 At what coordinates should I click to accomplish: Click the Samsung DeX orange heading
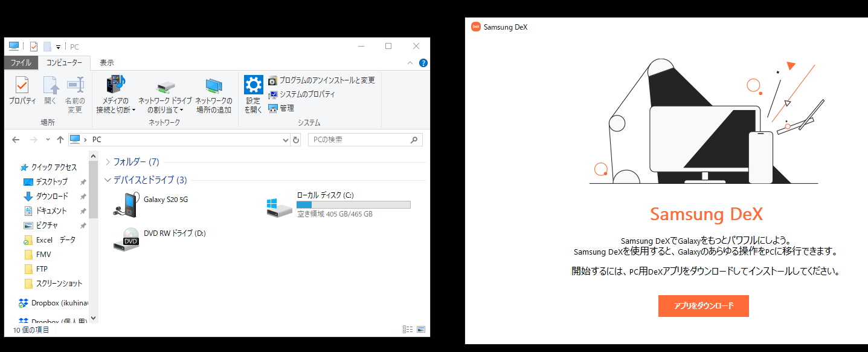pos(707,214)
